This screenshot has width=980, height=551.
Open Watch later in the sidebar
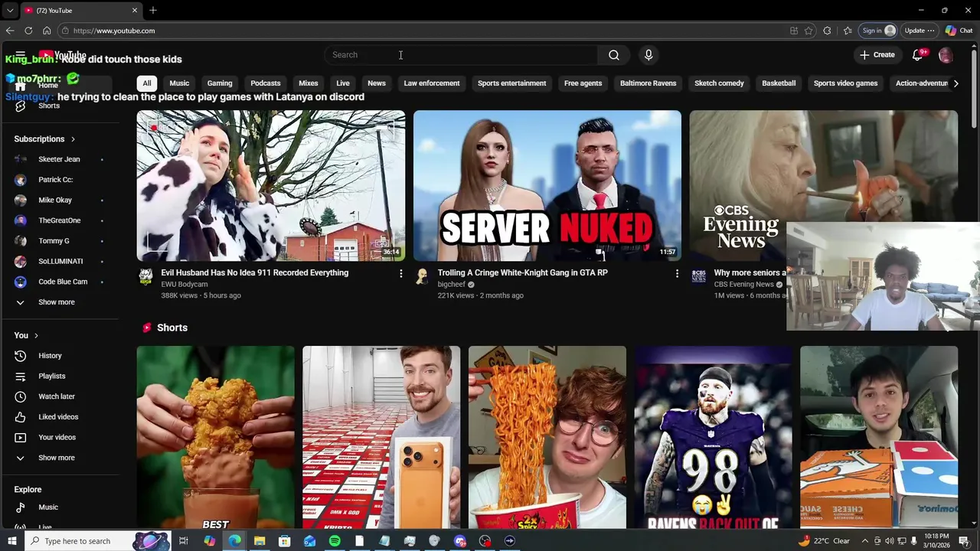pos(57,396)
